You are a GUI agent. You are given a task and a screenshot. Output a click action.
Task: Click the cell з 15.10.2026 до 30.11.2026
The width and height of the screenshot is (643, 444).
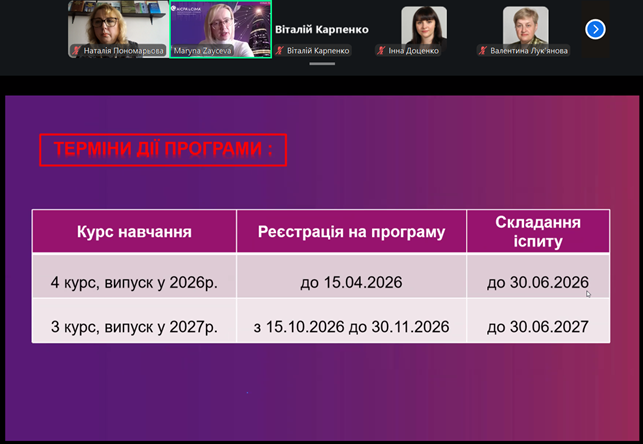(351, 327)
